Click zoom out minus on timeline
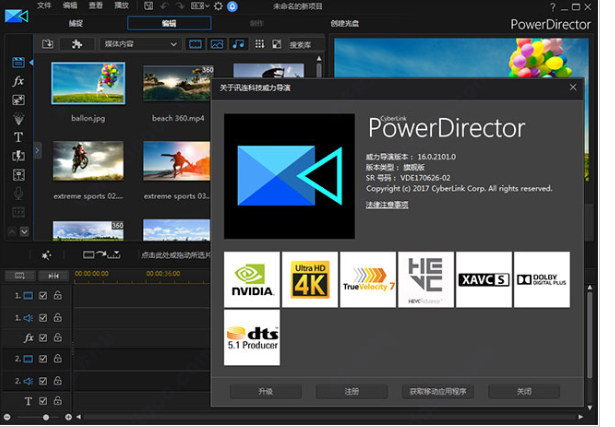 click(x=7, y=417)
